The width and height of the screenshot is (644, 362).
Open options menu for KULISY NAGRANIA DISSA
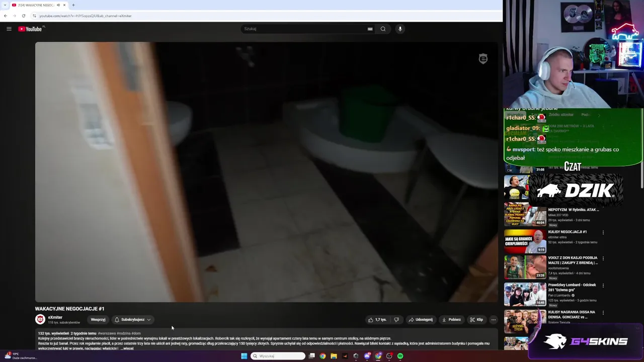[603, 313]
